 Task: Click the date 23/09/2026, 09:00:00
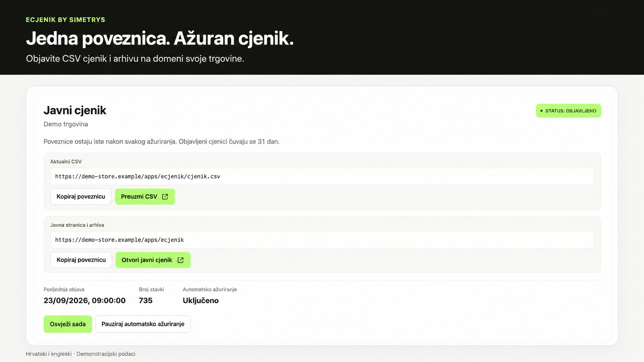[84, 300]
